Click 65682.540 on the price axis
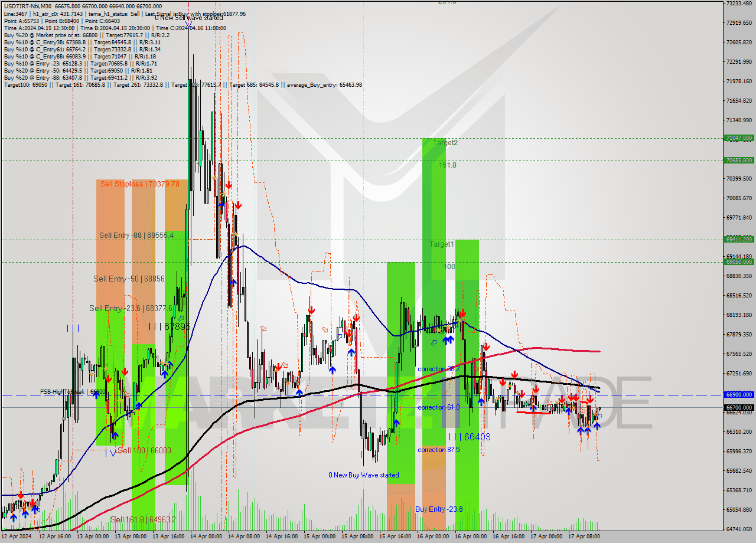Image resolution: width=756 pixels, height=543 pixels. coord(739,471)
